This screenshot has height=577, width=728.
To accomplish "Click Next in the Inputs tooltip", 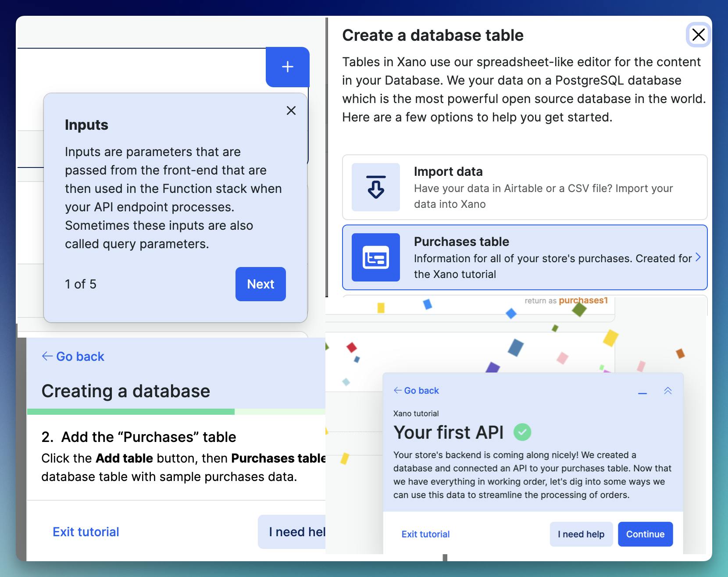I will pyautogui.click(x=261, y=284).
